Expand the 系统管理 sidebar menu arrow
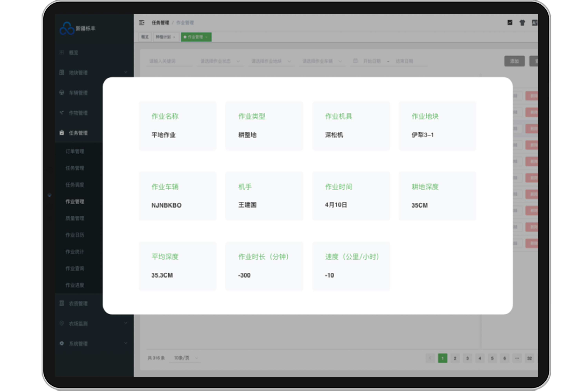588x392 pixels. pyautogui.click(x=126, y=343)
